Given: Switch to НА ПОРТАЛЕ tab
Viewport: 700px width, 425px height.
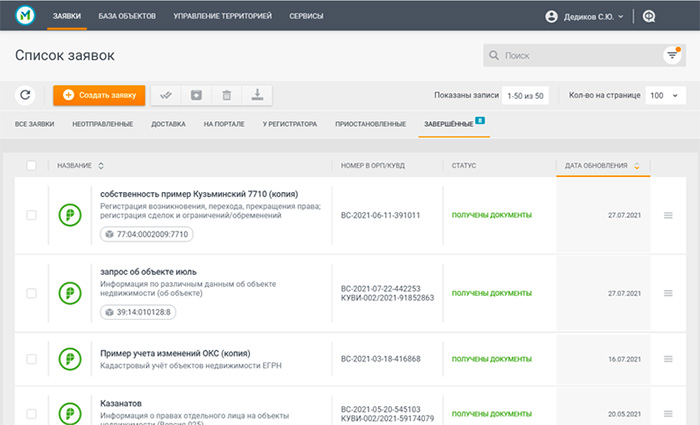Looking at the screenshot, I should [x=224, y=124].
